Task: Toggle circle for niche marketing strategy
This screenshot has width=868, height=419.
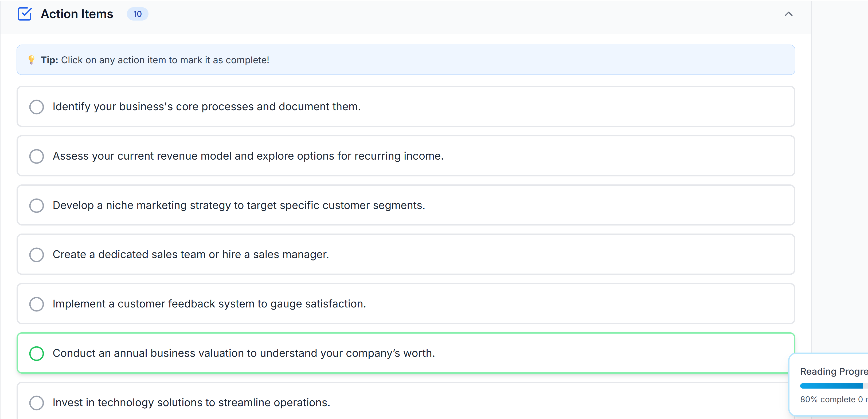Action: (x=36, y=205)
